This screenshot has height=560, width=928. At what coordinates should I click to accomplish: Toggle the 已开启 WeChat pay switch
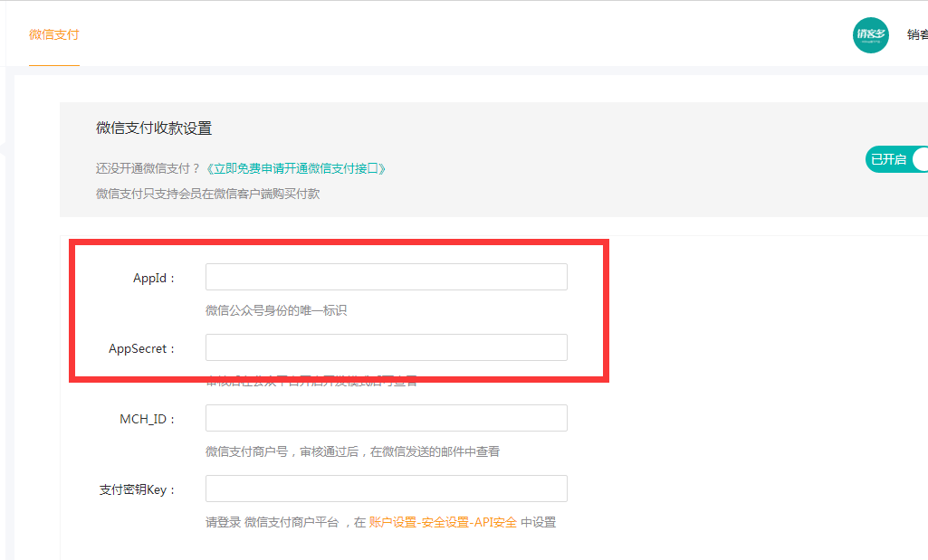pos(896,159)
